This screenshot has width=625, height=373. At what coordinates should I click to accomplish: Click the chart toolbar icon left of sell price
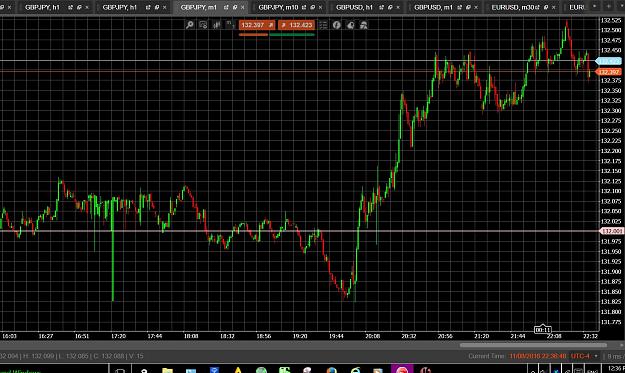230,25
